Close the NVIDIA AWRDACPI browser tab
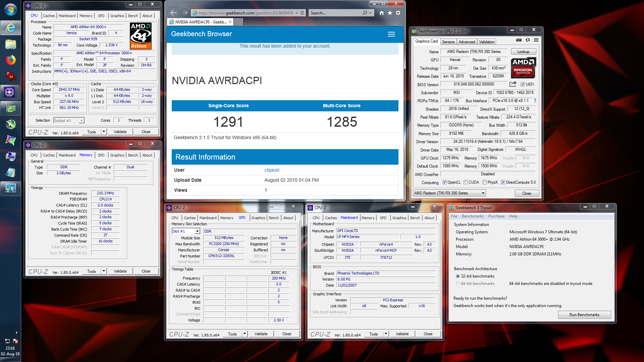 [x=230, y=22]
